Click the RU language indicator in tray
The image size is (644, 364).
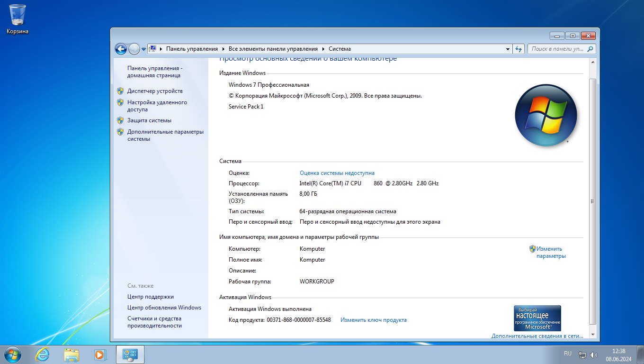567,354
